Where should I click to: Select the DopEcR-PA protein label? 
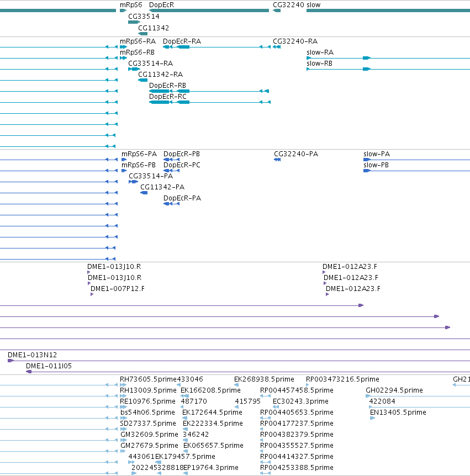point(182,198)
